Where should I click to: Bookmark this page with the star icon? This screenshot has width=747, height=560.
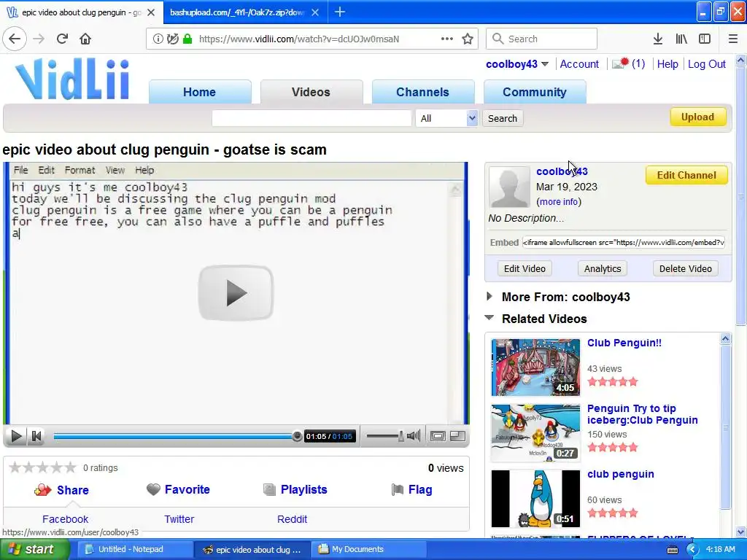point(468,39)
